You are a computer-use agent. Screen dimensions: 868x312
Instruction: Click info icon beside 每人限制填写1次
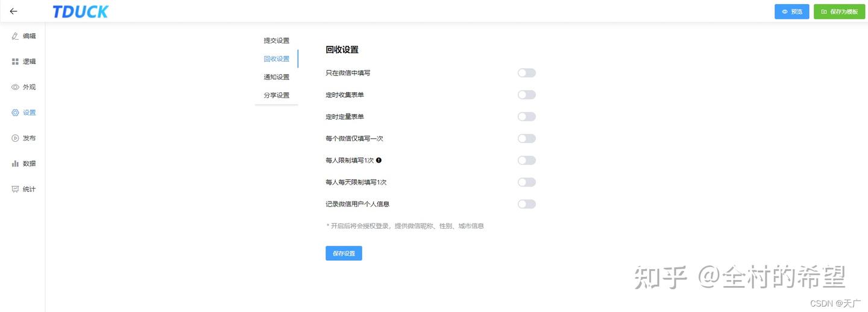coord(379,161)
